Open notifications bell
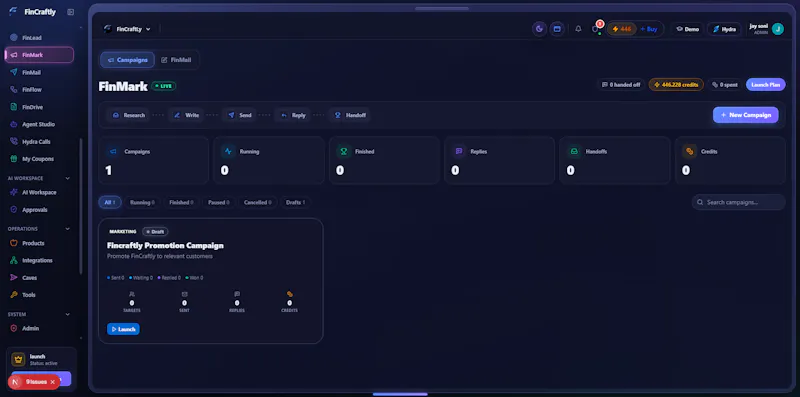 (578, 29)
